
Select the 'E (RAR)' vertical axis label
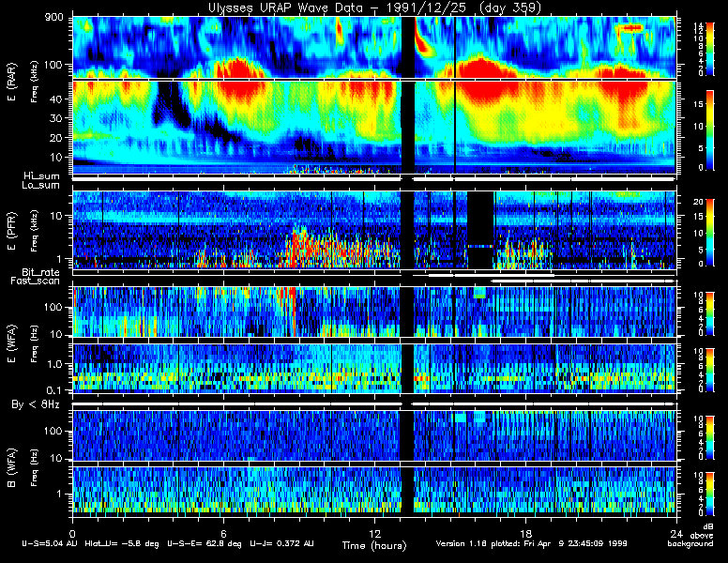pos(11,82)
